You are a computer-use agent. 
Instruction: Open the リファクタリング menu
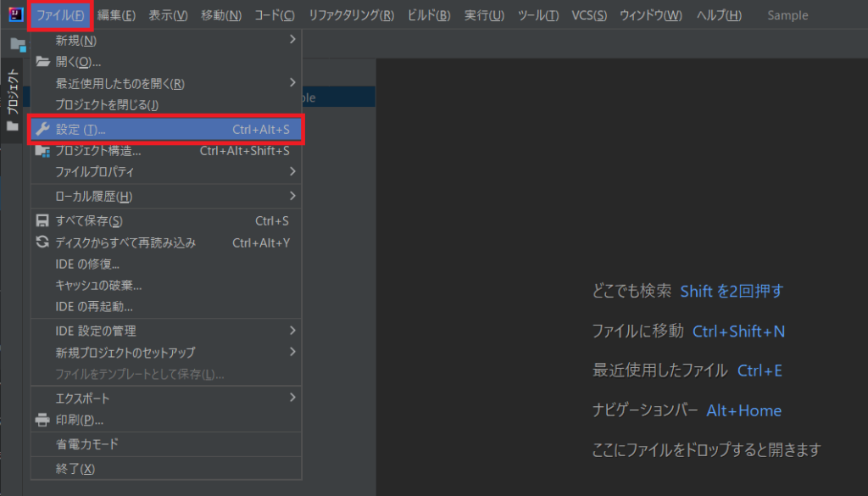[x=351, y=15]
